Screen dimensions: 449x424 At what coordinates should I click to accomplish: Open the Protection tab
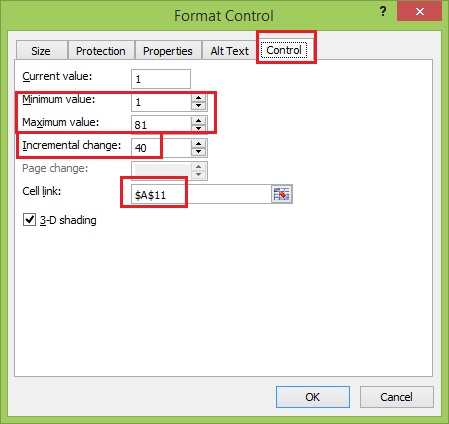[101, 51]
